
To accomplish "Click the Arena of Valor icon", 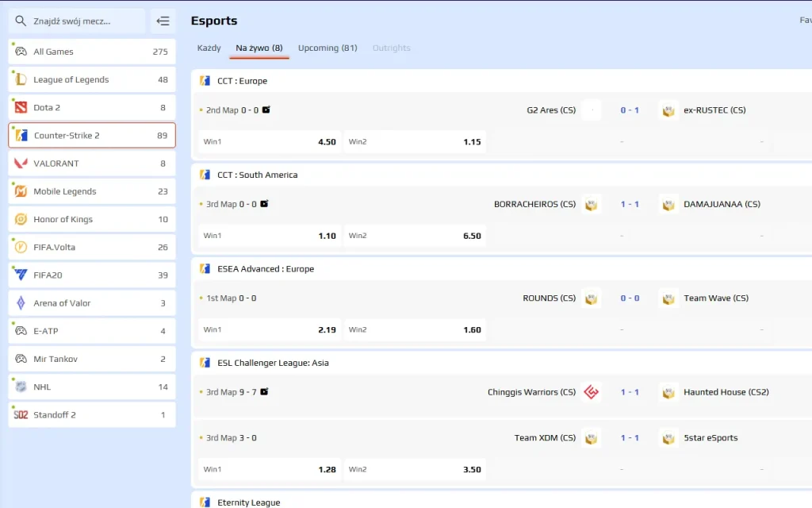I will [21, 303].
